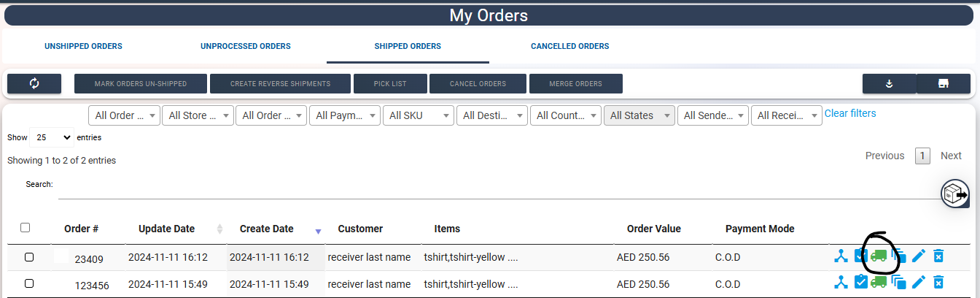
Task: Delete order 123456 using trash icon
Action: (x=938, y=281)
